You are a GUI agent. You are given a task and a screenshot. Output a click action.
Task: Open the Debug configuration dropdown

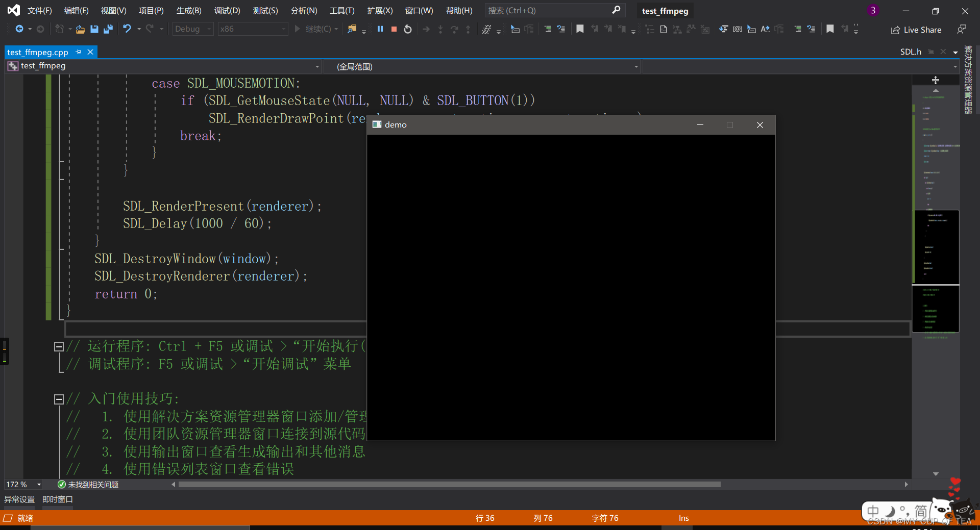[x=193, y=29]
